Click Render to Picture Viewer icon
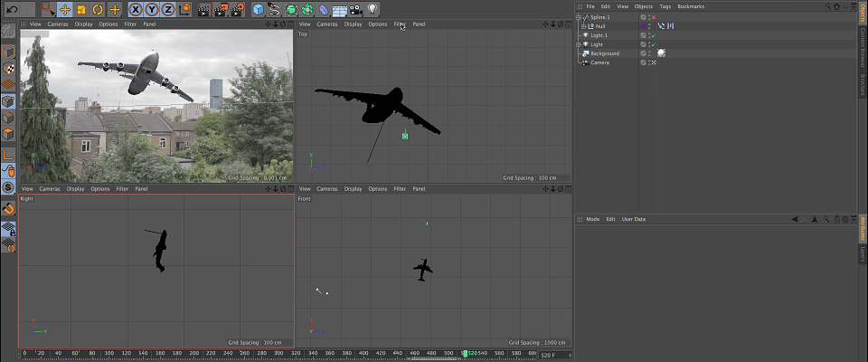The image size is (868, 362). (221, 9)
